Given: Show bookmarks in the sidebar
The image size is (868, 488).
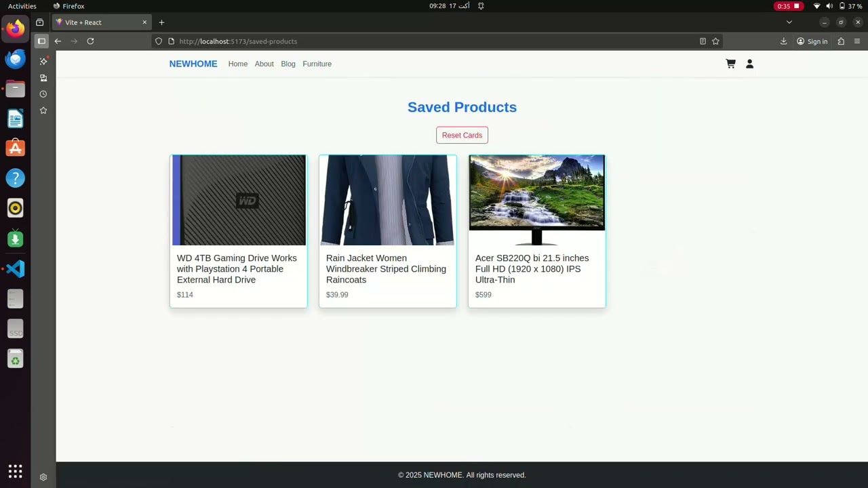Looking at the screenshot, I should click(x=43, y=110).
